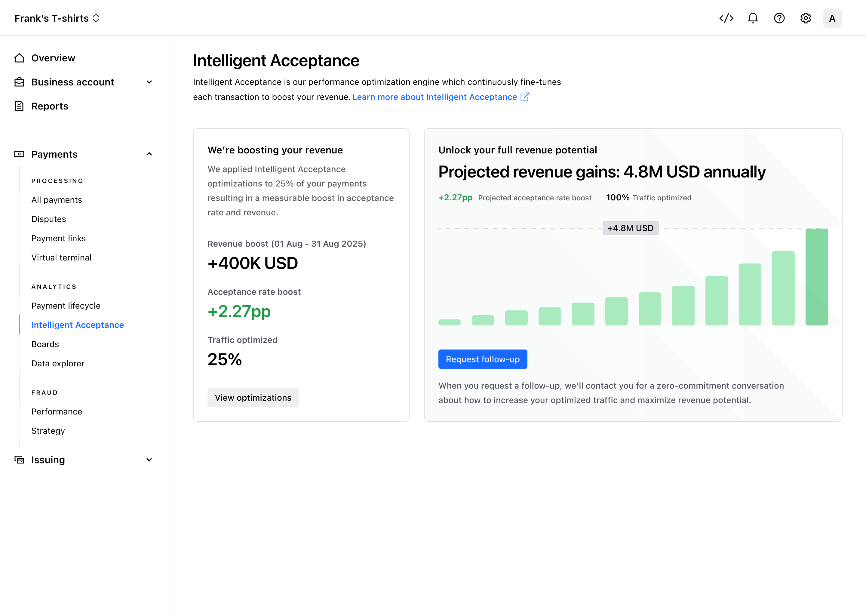Click the Reports document icon
Image resolution: width=866 pixels, height=616 pixels.
pos(19,106)
